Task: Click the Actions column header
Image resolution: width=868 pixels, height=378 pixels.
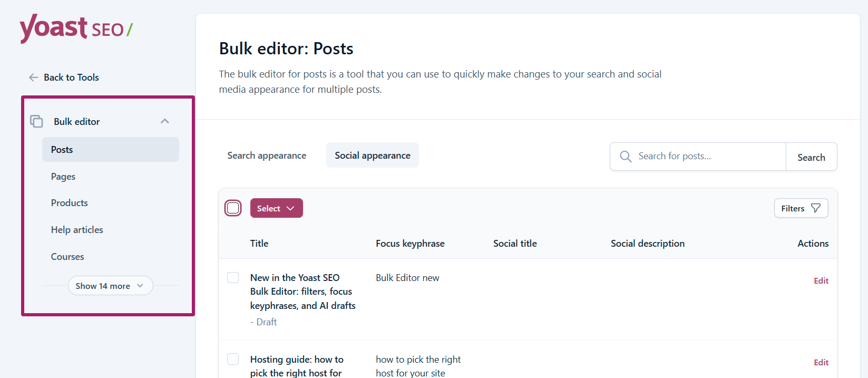Action: click(813, 244)
